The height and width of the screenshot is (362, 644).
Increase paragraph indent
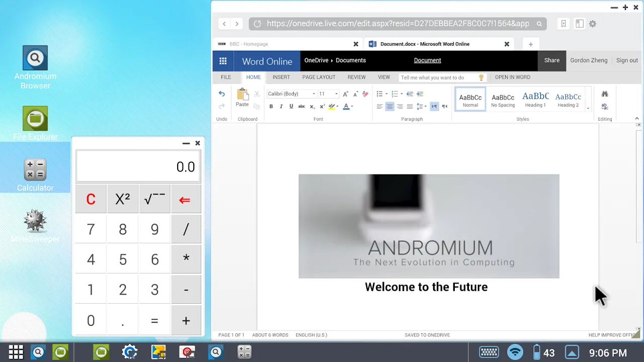tap(420, 94)
